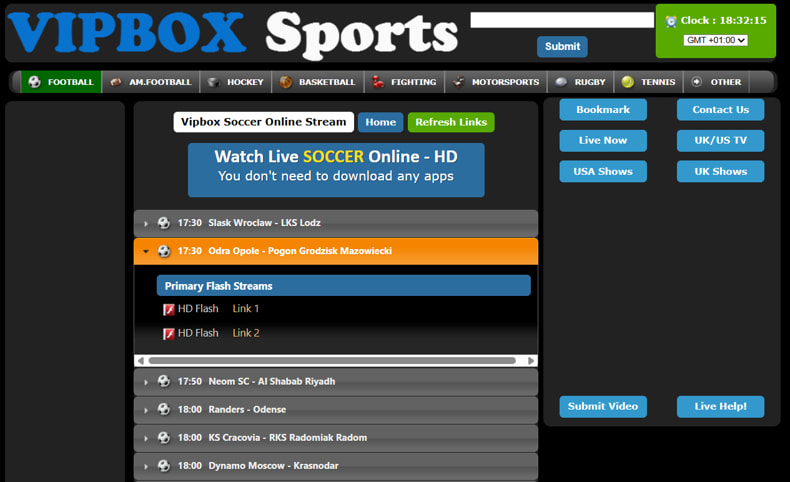This screenshot has width=790, height=482.
Task: Click the Contact Us button
Action: tap(720, 110)
